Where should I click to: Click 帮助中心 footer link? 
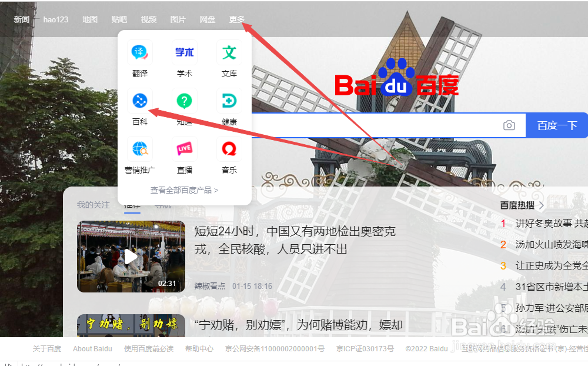[x=199, y=349]
